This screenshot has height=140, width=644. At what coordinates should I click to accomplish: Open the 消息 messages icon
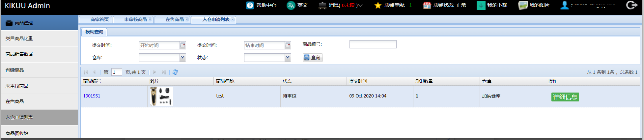[x=323, y=5]
